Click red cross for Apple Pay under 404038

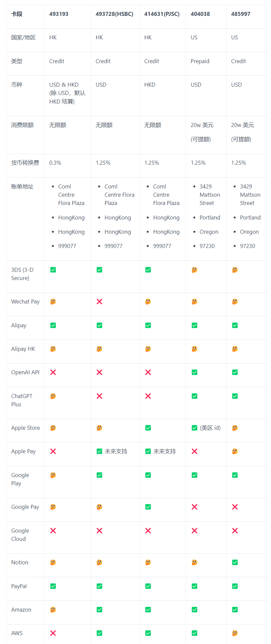pos(195,451)
